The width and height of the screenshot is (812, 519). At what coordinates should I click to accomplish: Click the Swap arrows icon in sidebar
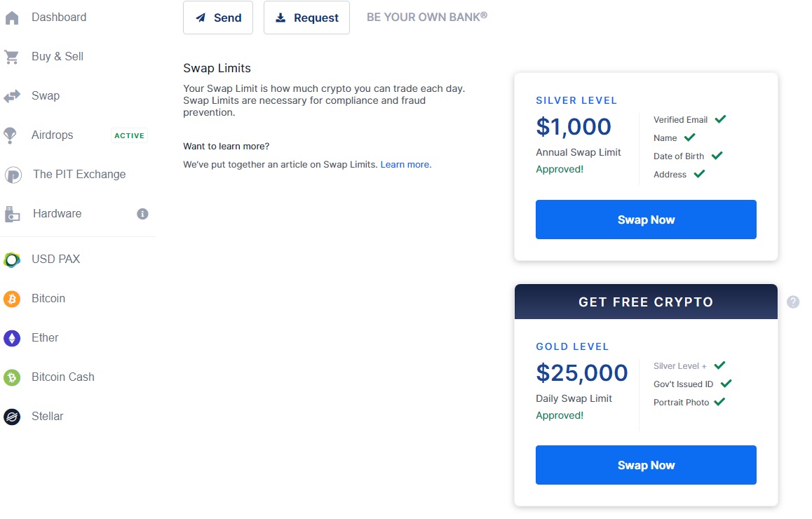[x=12, y=96]
